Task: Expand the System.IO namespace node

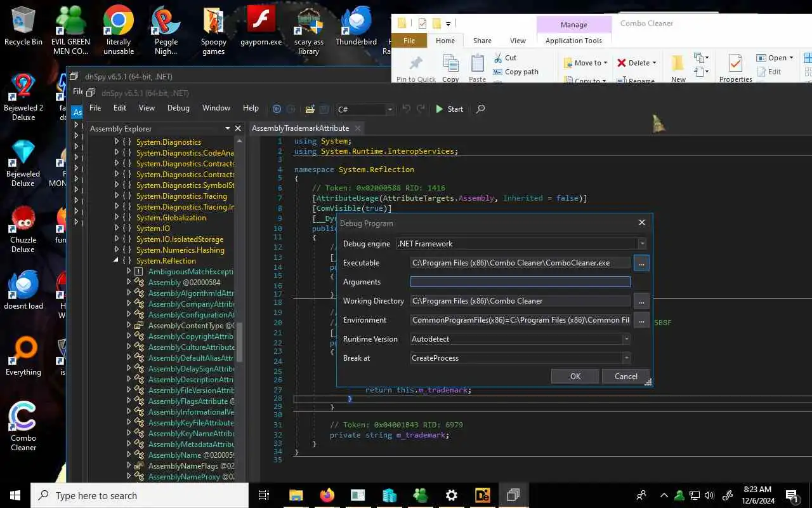Action: pos(117,228)
